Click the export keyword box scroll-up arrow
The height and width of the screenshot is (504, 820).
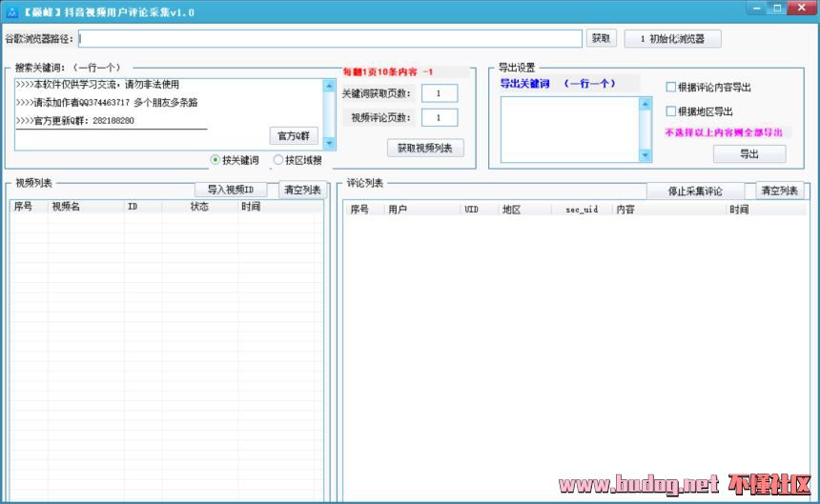click(x=646, y=103)
